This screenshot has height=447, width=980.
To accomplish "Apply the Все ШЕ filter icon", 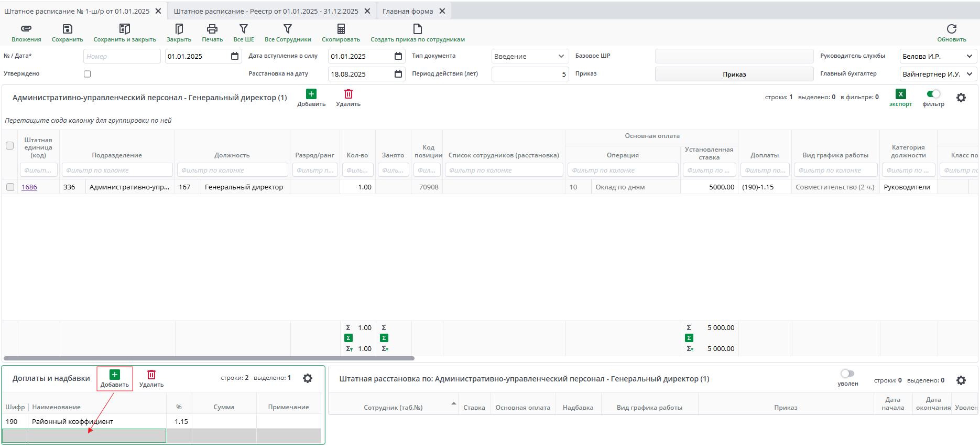I will tap(244, 29).
